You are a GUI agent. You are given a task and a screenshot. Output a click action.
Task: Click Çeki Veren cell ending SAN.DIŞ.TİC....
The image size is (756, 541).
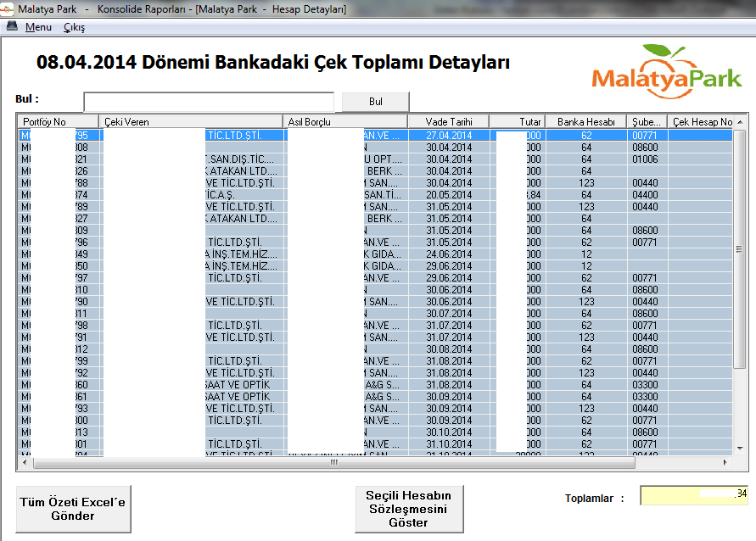193,159
